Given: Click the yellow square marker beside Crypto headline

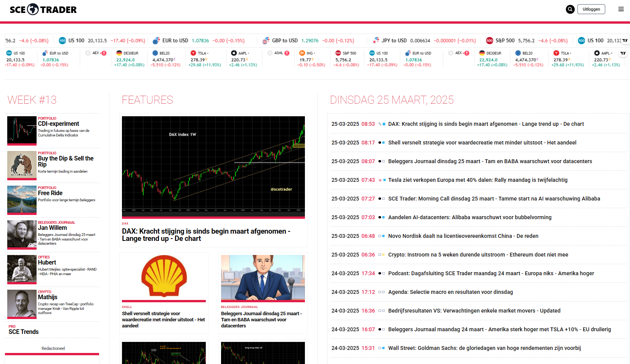Looking at the screenshot, I should coord(383,255).
